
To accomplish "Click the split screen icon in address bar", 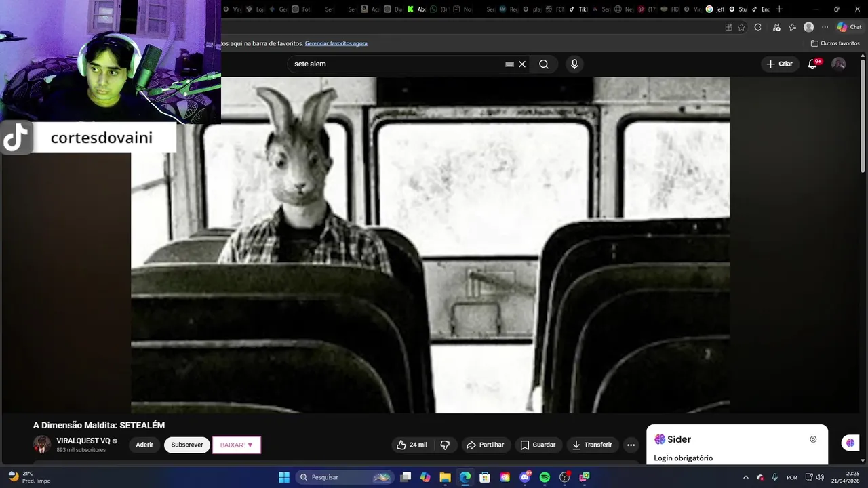I will 728,27.
